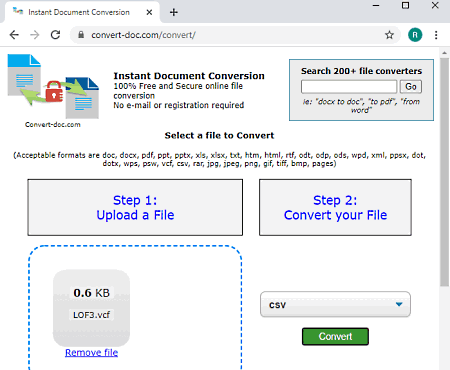
Task: Select the Instant Document Conversion tab
Action: (x=82, y=12)
